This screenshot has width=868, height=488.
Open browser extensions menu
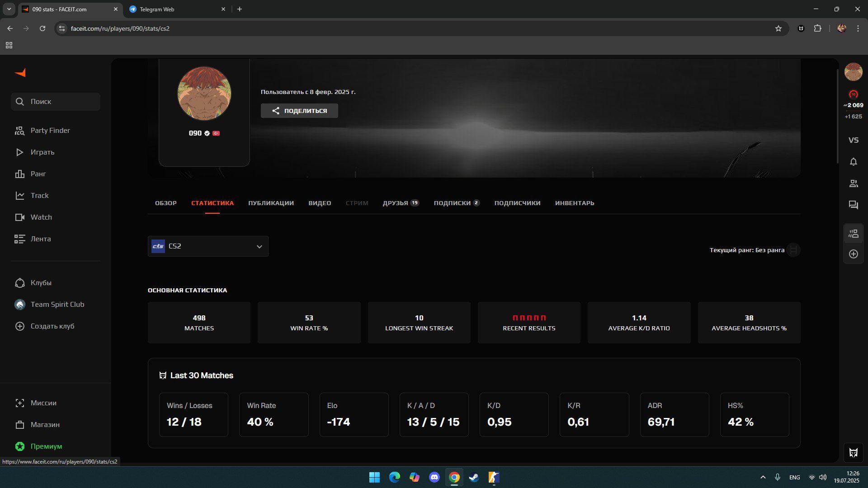817,28
